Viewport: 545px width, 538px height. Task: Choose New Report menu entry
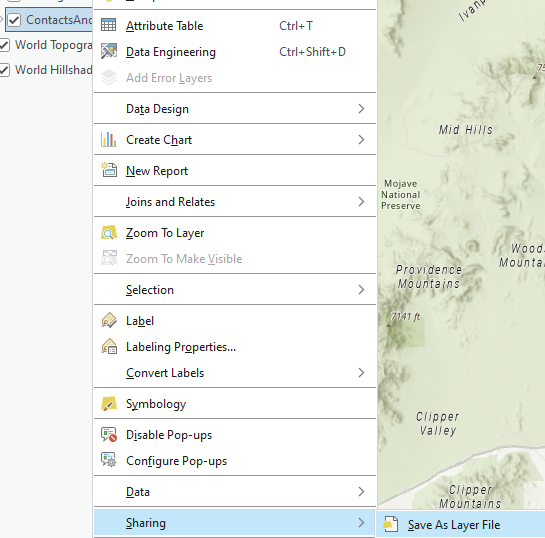pos(235,171)
